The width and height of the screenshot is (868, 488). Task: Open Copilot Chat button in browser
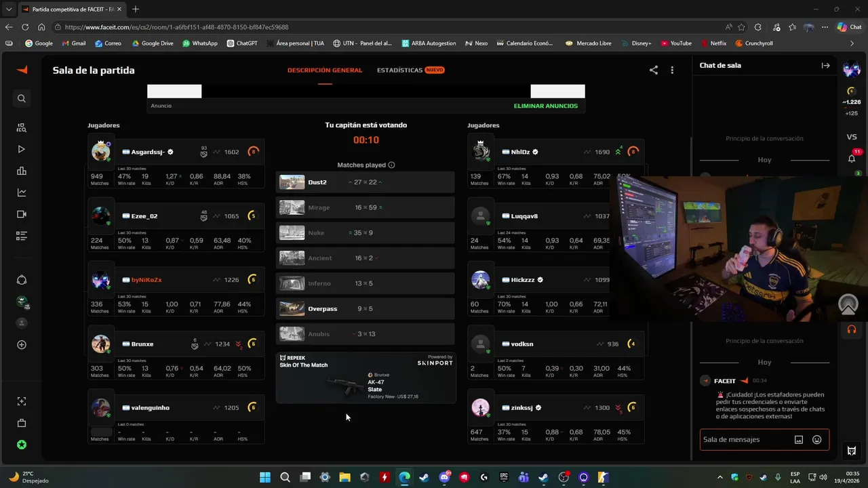[849, 27]
